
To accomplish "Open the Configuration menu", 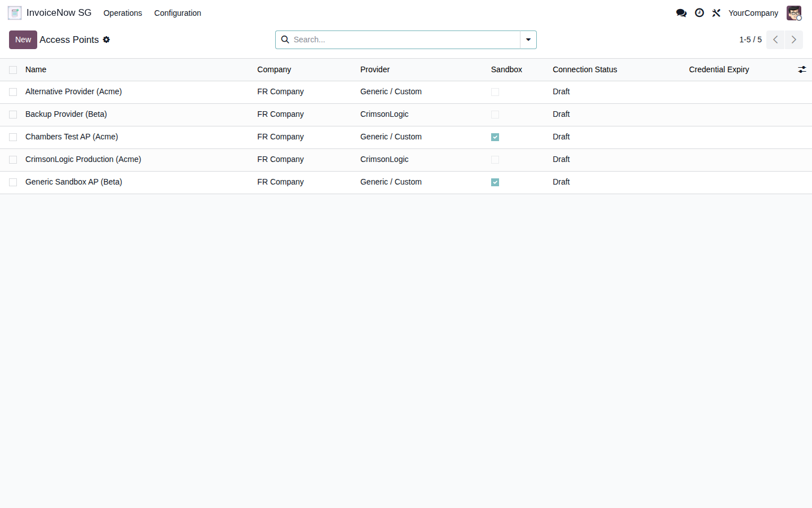I will tap(178, 13).
